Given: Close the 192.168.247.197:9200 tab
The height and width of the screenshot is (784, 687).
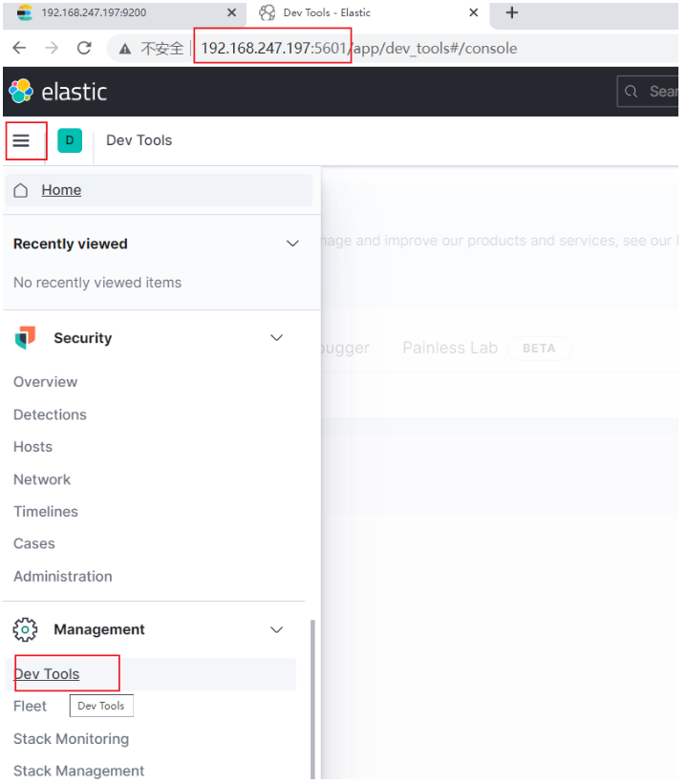Looking at the screenshot, I should (231, 13).
